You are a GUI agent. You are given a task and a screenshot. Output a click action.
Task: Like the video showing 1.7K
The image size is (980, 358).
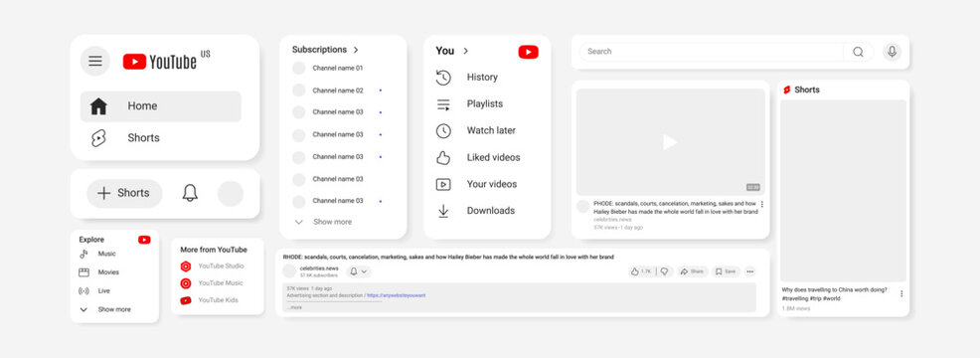click(641, 271)
